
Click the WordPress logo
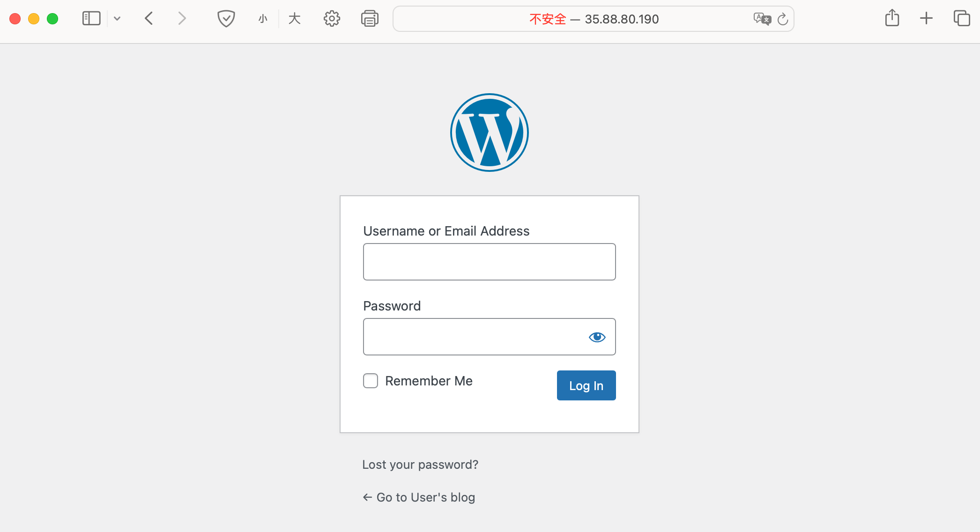point(490,133)
